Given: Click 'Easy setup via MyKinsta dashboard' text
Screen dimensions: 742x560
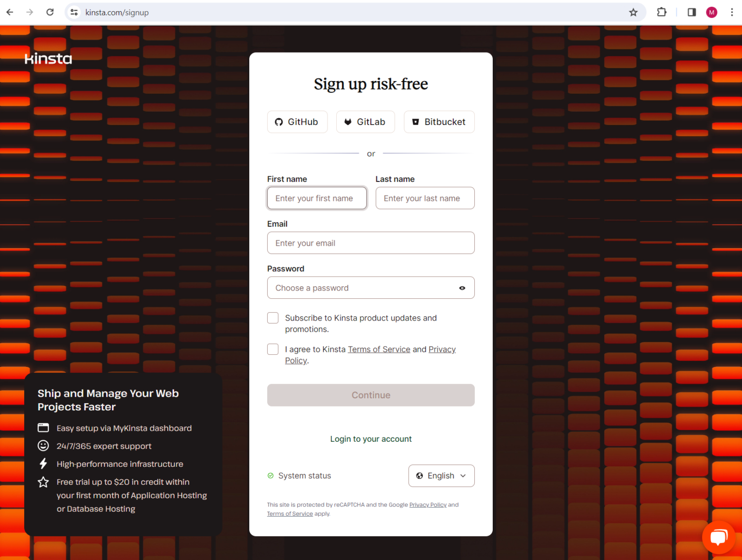Looking at the screenshot, I should point(124,428).
